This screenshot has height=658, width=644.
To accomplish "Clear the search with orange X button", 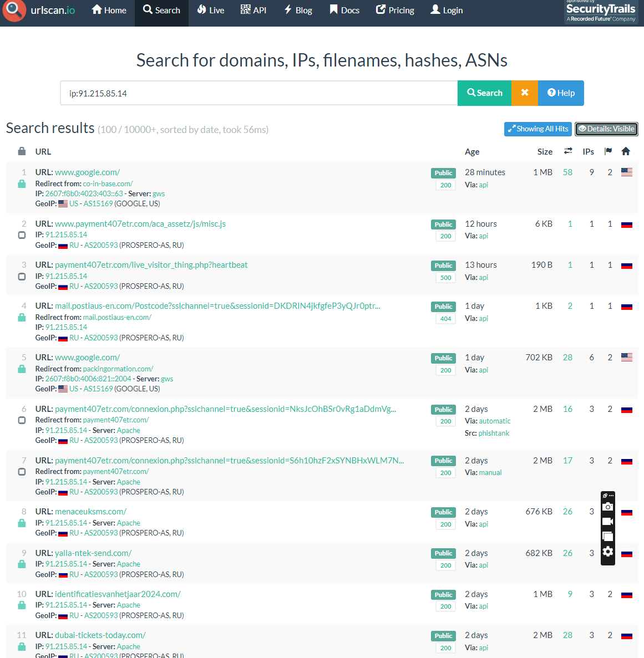I will click(525, 93).
